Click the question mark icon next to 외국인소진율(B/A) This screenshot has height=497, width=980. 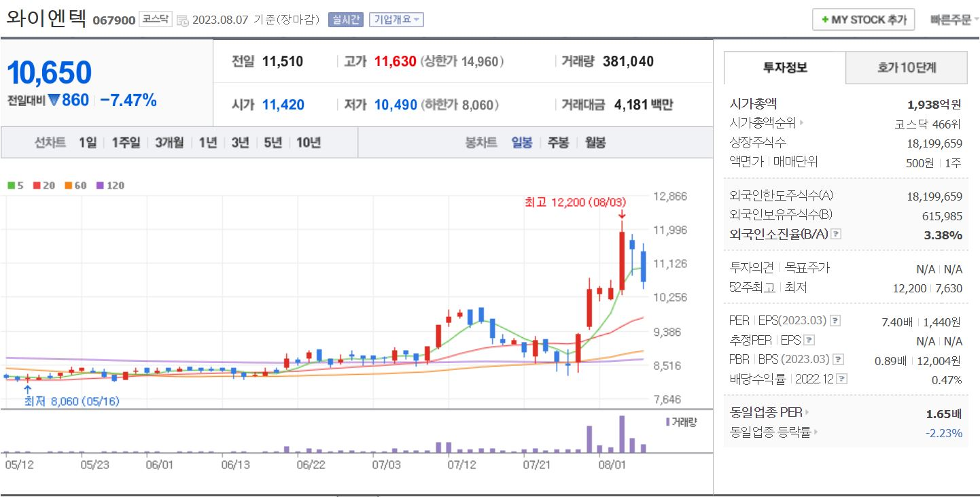pos(837,234)
